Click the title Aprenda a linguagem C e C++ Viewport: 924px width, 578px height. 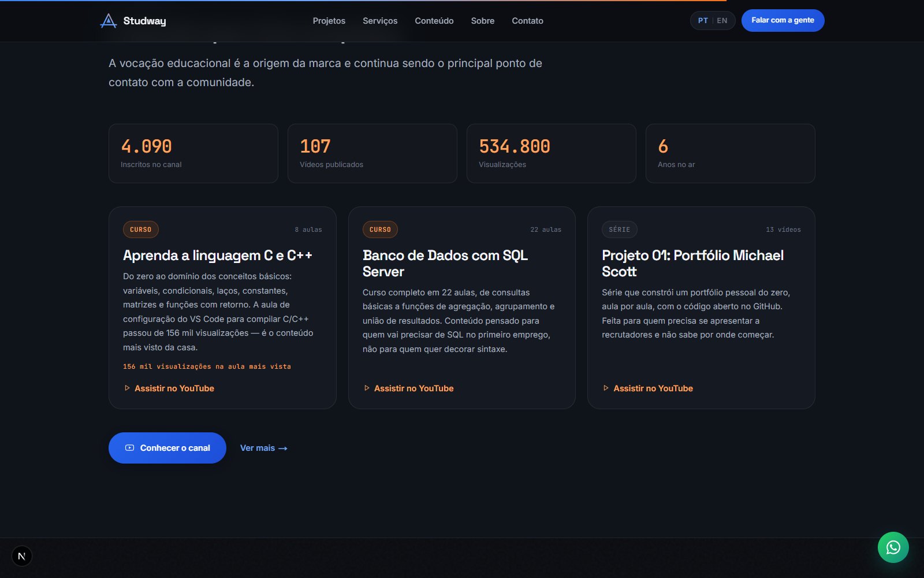218,255
